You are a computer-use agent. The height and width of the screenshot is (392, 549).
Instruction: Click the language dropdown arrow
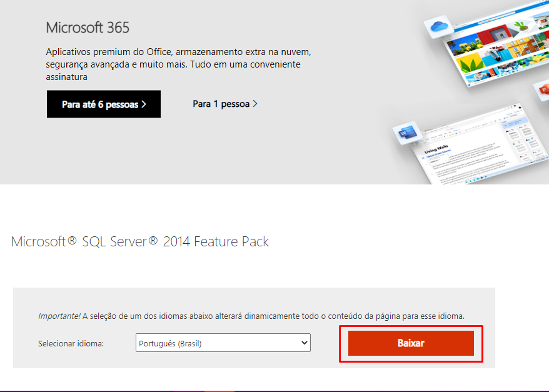coord(305,343)
